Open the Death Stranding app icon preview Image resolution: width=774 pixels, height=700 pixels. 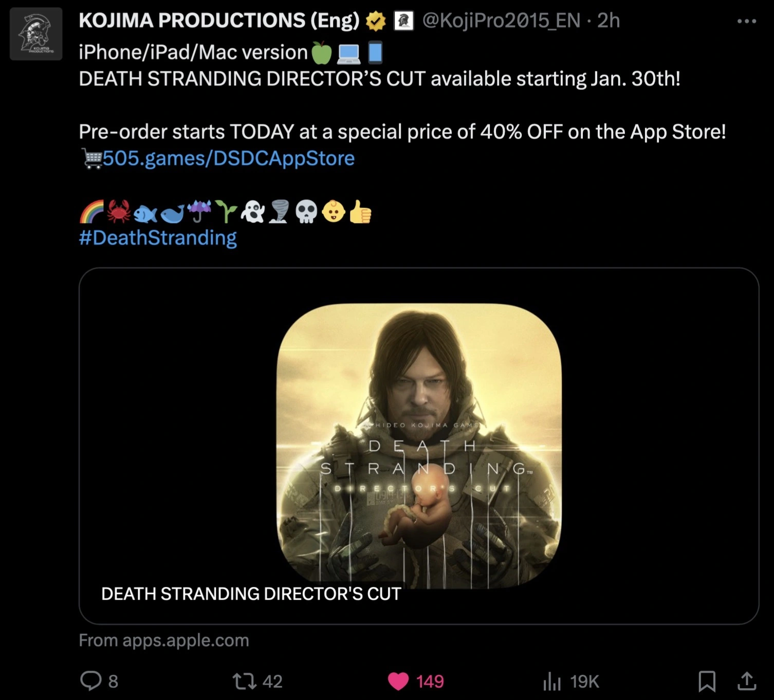point(419,446)
